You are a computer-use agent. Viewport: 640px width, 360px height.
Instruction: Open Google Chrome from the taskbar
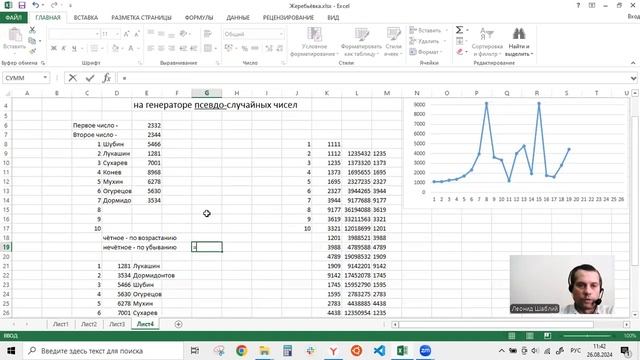click(x=242, y=351)
